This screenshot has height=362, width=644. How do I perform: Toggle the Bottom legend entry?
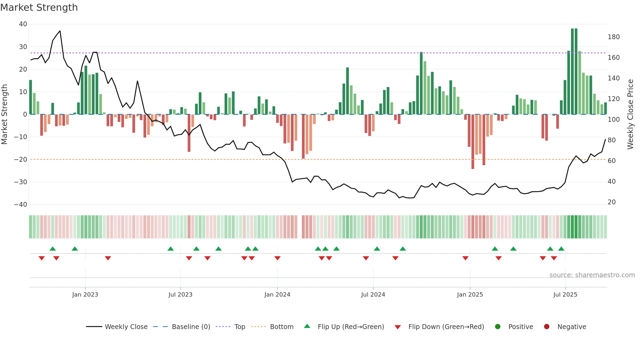coord(272,327)
